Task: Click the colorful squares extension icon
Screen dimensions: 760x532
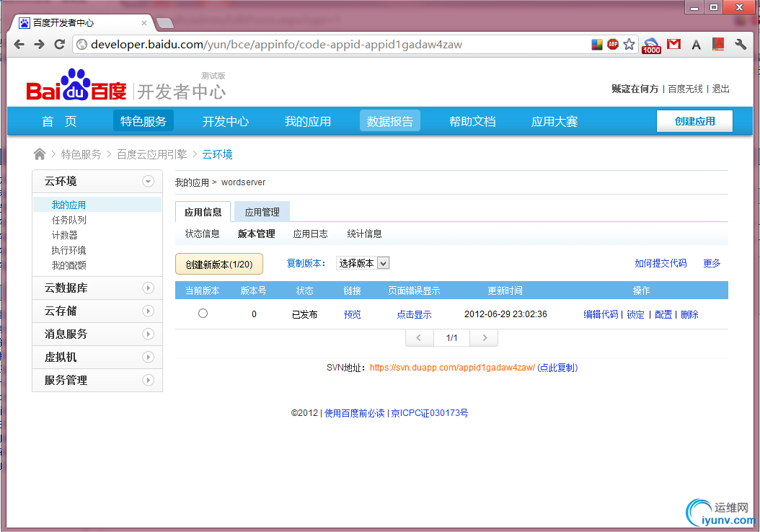Action: point(597,45)
